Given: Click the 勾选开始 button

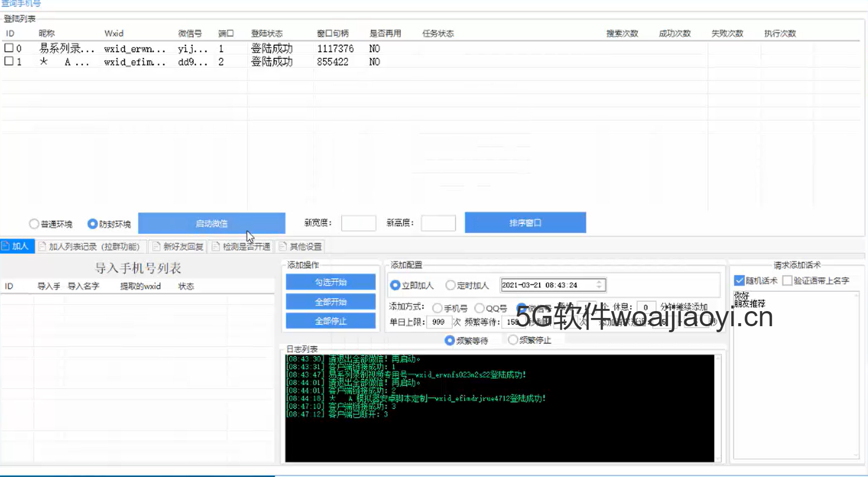Looking at the screenshot, I should 331,282.
